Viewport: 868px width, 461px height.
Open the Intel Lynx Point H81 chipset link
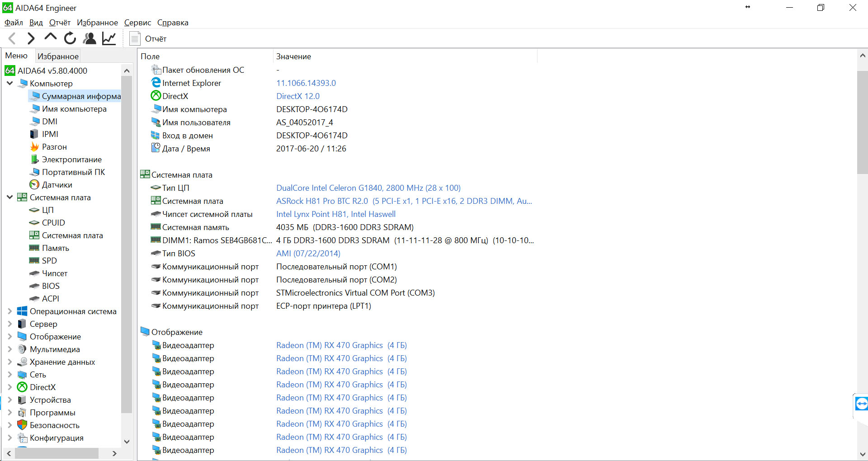point(336,214)
